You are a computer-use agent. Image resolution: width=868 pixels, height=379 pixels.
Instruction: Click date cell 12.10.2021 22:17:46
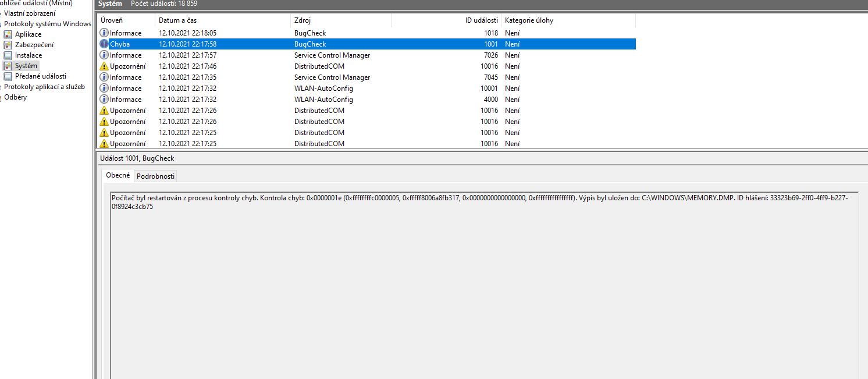[x=187, y=66]
